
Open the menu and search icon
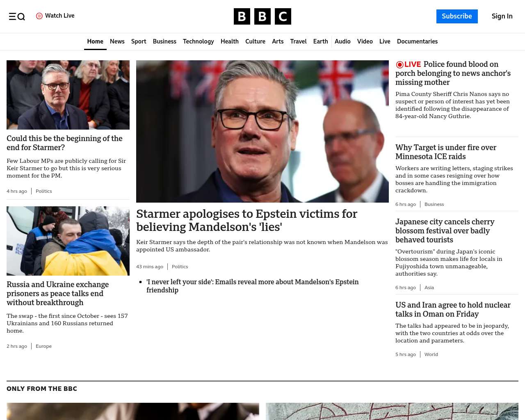coord(17,16)
